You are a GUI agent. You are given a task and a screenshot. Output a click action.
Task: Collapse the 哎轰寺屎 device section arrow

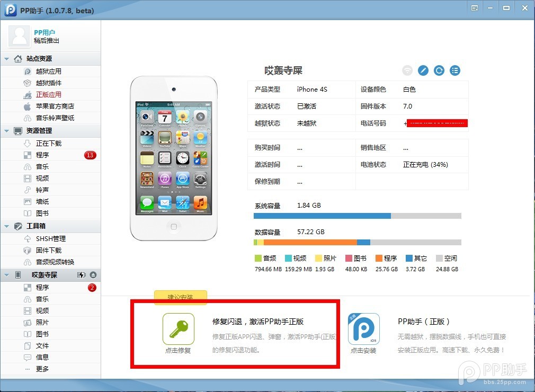click(6, 275)
